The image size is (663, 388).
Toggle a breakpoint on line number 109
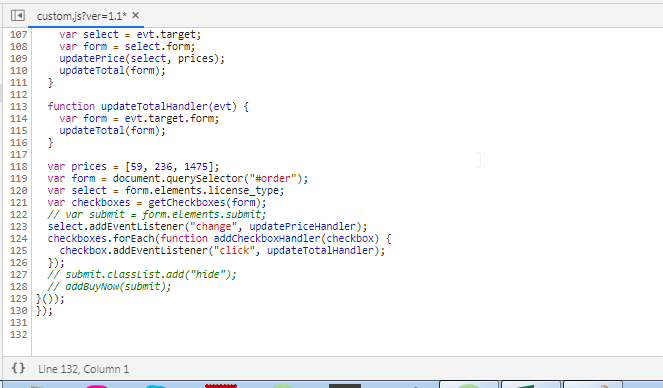tap(19, 58)
